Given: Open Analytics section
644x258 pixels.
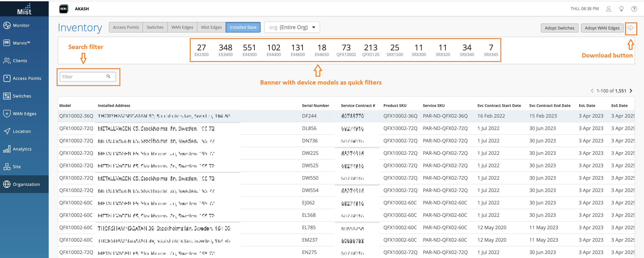Looking at the screenshot, I should pyautogui.click(x=22, y=149).
